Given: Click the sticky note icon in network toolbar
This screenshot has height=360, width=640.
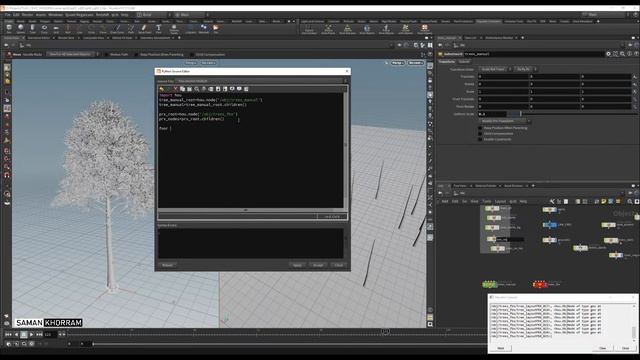Looking at the screenshot, I should 604,201.
